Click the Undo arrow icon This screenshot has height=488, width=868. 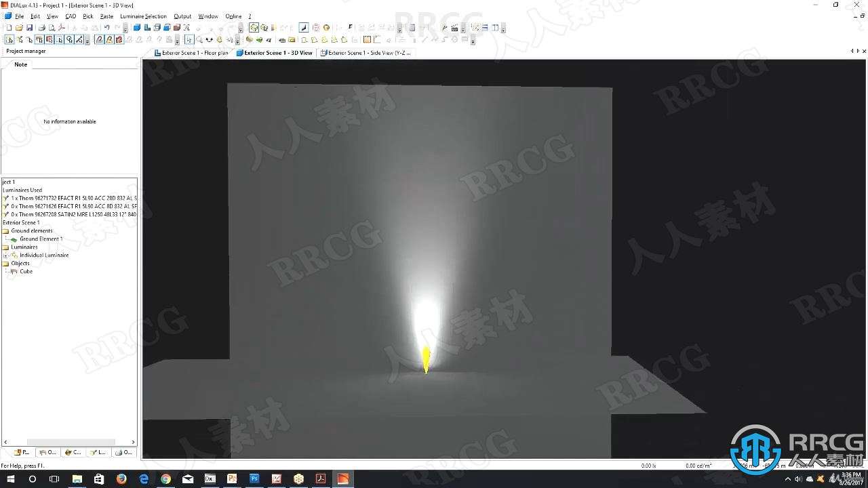pyautogui.click(x=106, y=28)
